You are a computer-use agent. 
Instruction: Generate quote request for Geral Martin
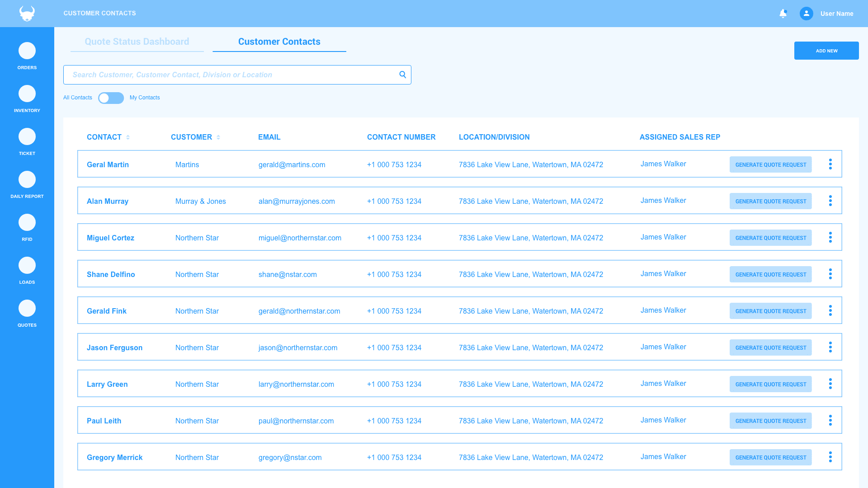[x=770, y=164]
